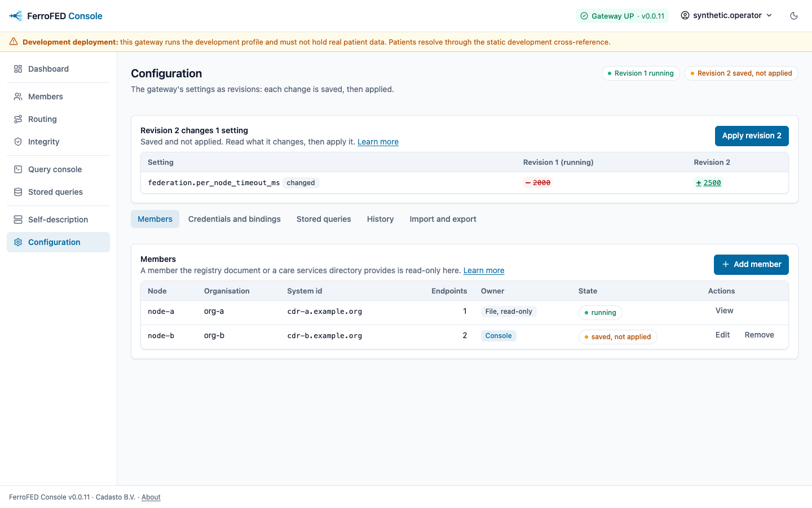Click Edit for node-b
The height and width of the screenshot is (508, 812).
click(x=723, y=335)
